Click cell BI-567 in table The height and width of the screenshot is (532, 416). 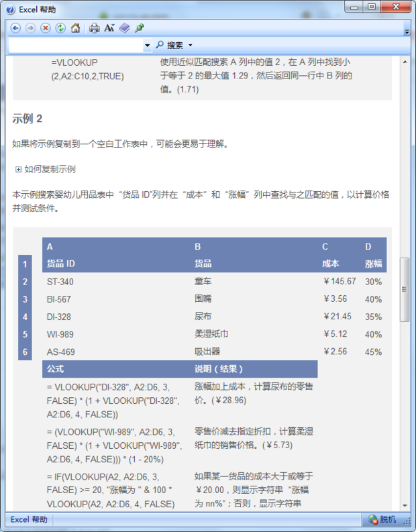tap(58, 299)
